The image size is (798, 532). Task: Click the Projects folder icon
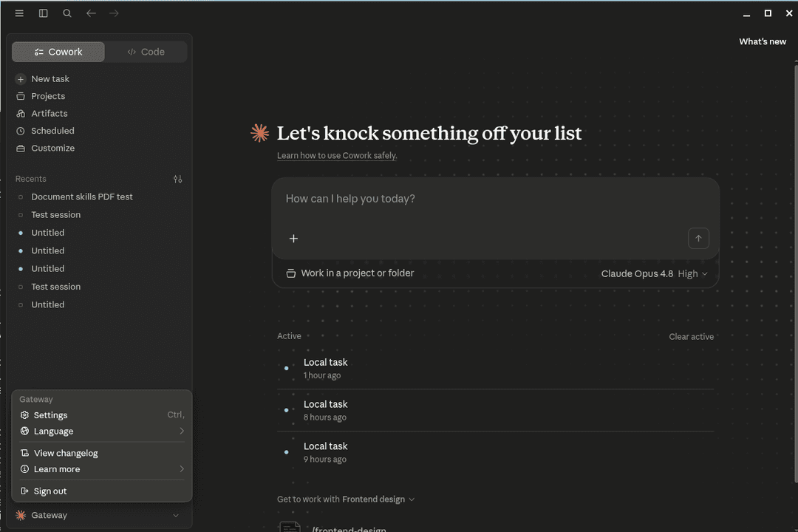[21, 96]
